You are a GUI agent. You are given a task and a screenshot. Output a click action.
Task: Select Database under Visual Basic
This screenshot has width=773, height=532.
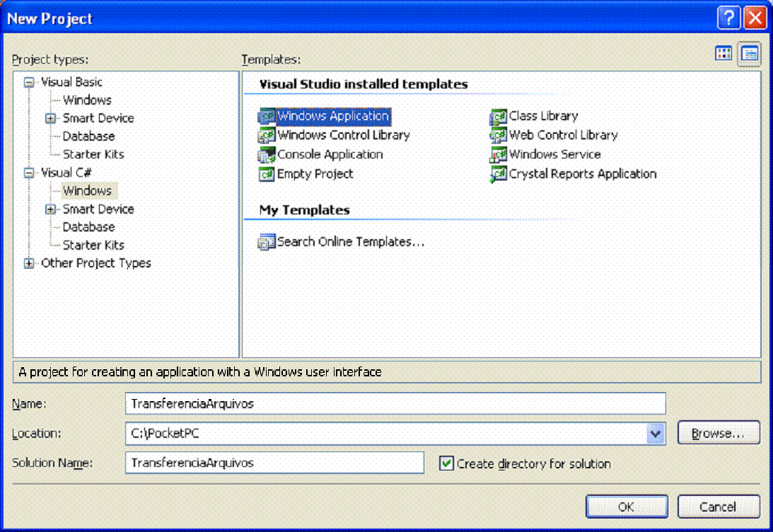(88, 137)
